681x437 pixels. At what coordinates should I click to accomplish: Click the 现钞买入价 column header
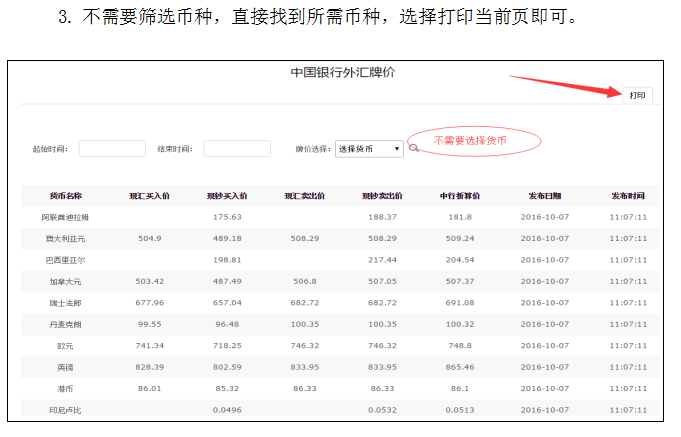227,195
